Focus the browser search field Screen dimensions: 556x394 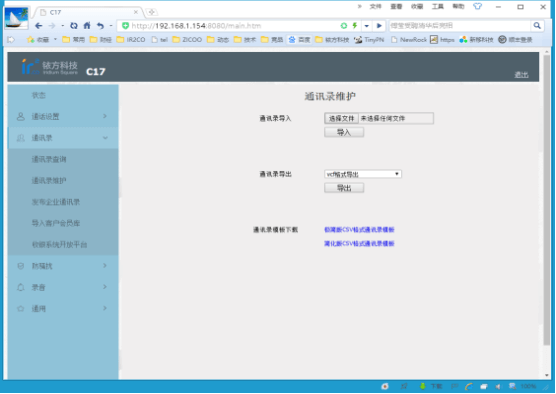click(460, 26)
